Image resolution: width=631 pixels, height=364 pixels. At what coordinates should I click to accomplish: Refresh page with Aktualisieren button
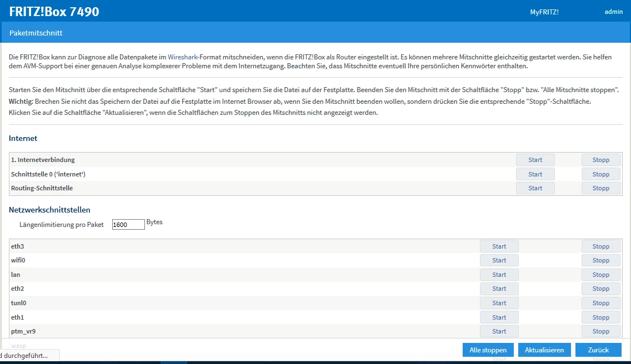click(544, 350)
